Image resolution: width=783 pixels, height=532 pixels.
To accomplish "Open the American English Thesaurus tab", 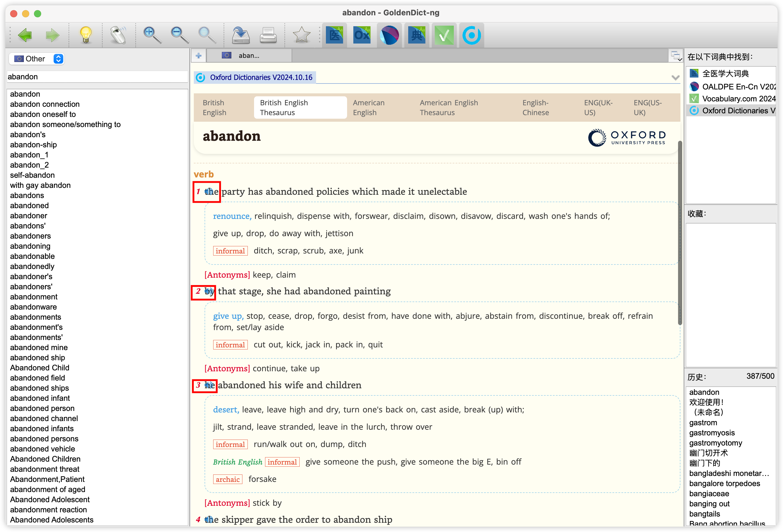I will [x=449, y=107].
